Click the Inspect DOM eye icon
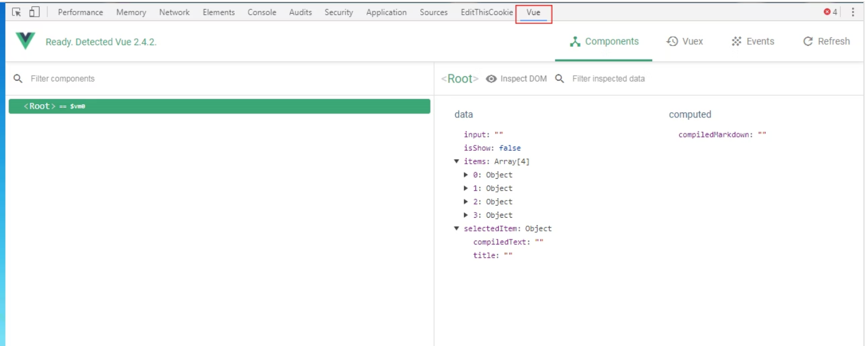 pyautogui.click(x=491, y=79)
